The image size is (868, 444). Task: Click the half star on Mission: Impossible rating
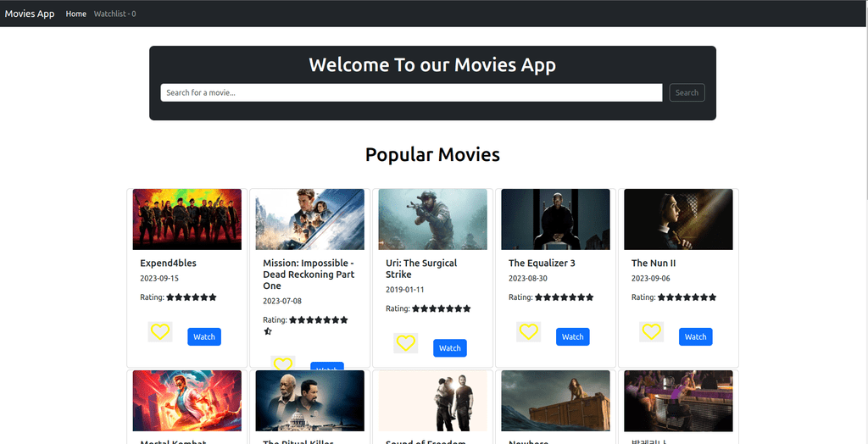tap(268, 331)
